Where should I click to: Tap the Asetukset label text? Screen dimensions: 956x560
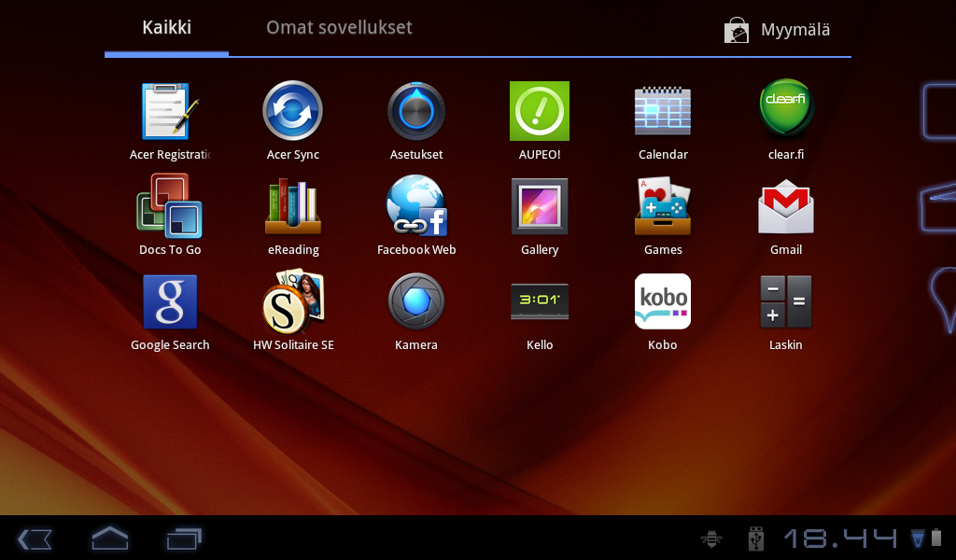pyautogui.click(x=416, y=155)
